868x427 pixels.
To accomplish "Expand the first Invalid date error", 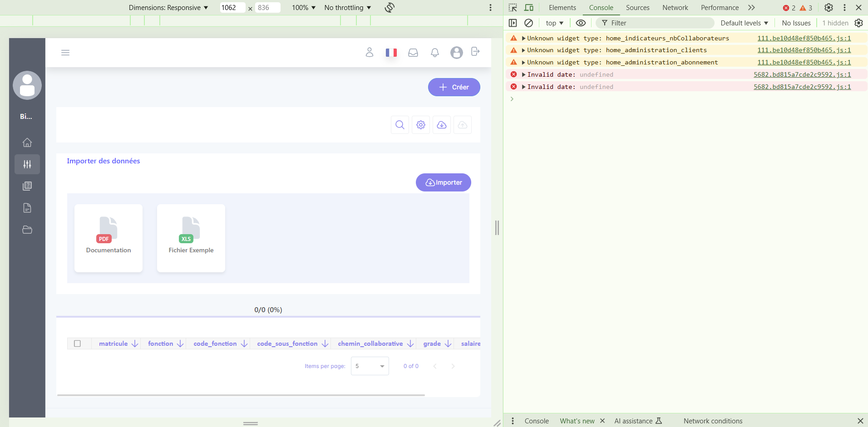I will [x=523, y=74].
